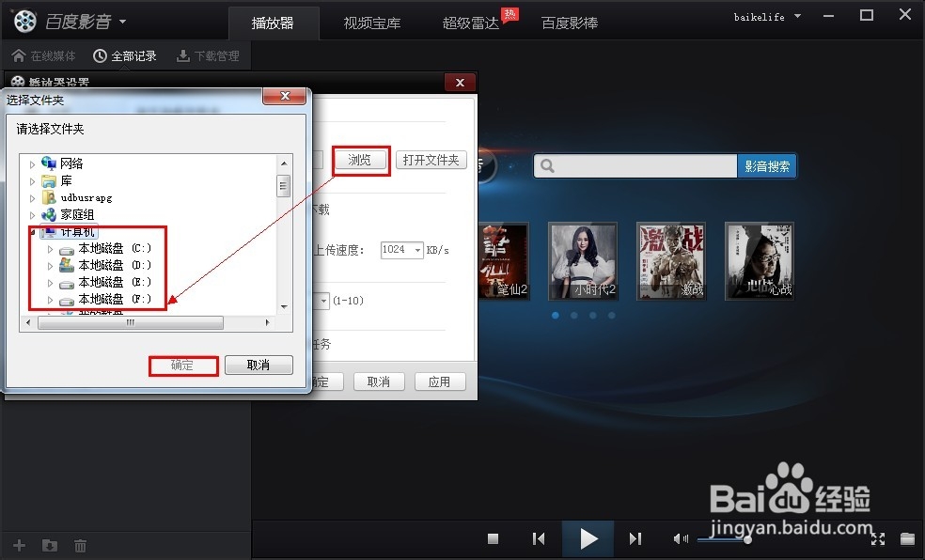Switch to the 播放器 tab
Image resolution: width=925 pixels, height=560 pixels.
(x=273, y=23)
